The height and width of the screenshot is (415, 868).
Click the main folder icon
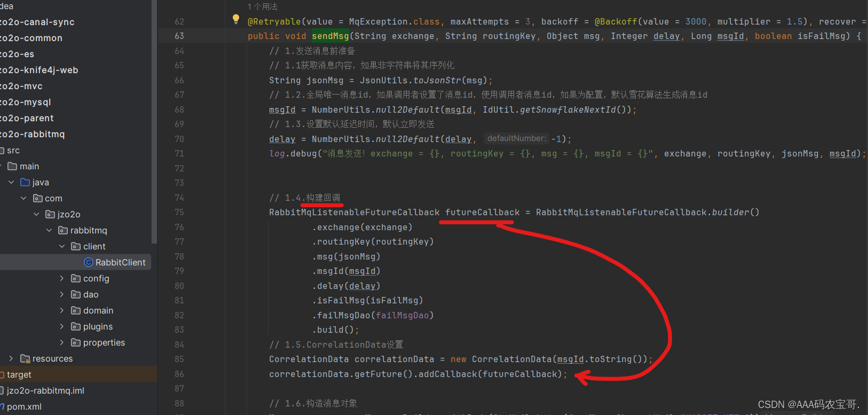click(x=12, y=166)
